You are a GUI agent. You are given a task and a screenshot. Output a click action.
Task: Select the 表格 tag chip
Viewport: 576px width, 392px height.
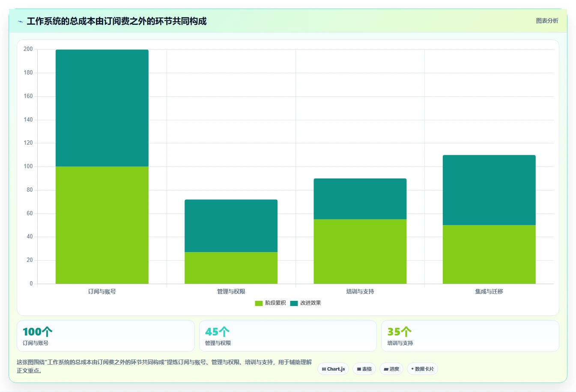click(x=364, y=369)
